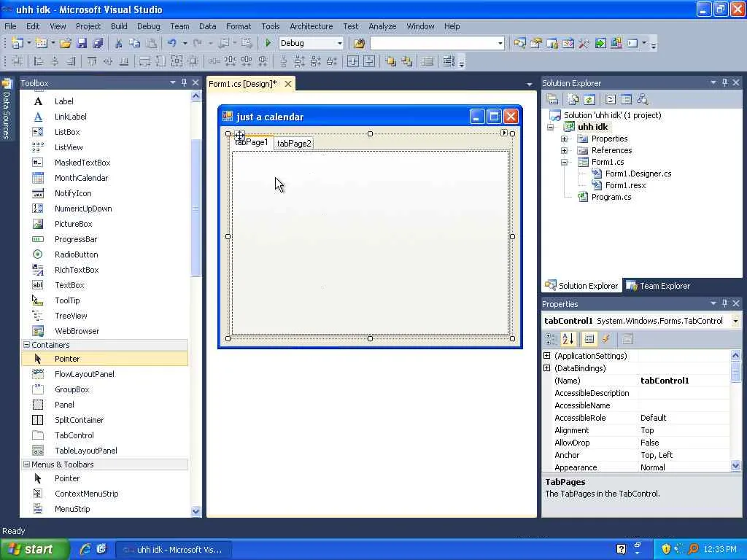Viewport: 747px width, 560px height.
Task: Open the Format menu
Action: coord(239,26)
